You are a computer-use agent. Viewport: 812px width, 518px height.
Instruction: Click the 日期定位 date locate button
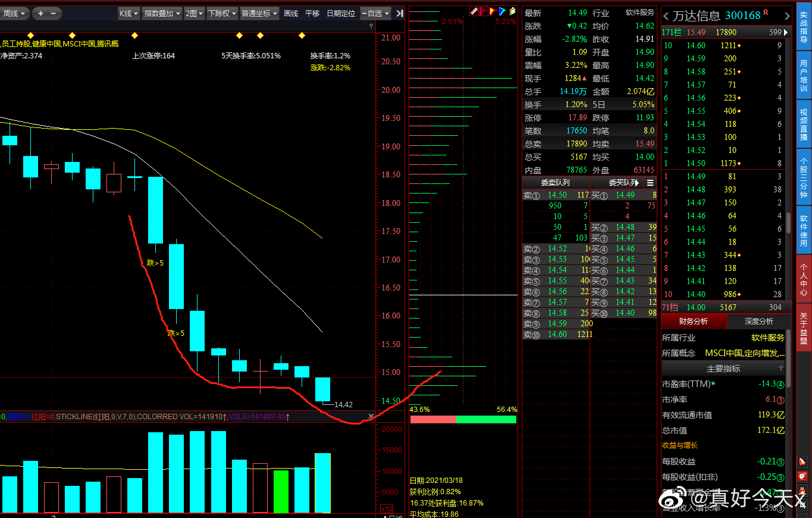(341, 13)
